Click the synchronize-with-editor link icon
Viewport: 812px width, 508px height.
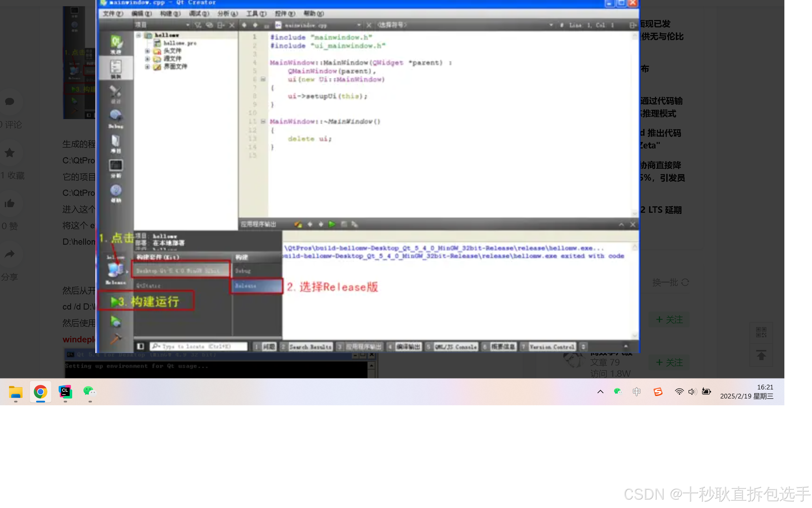209,25
